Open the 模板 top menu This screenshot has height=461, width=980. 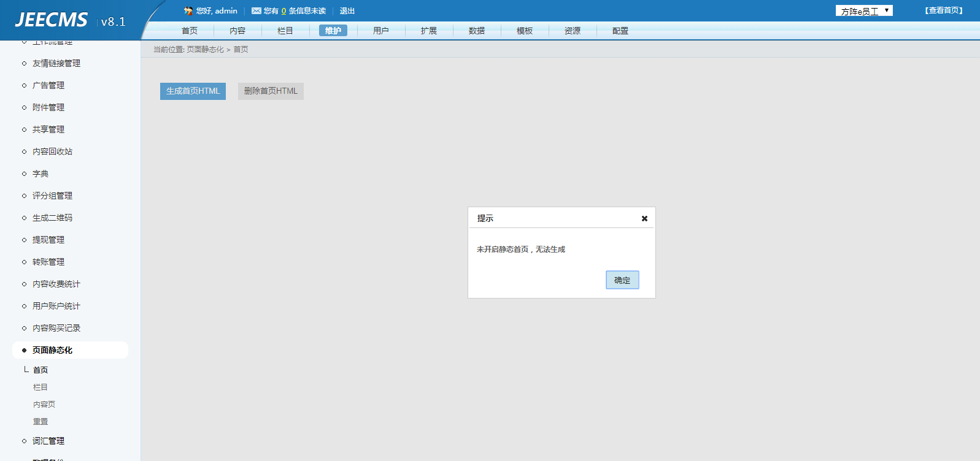pos(525,31)
